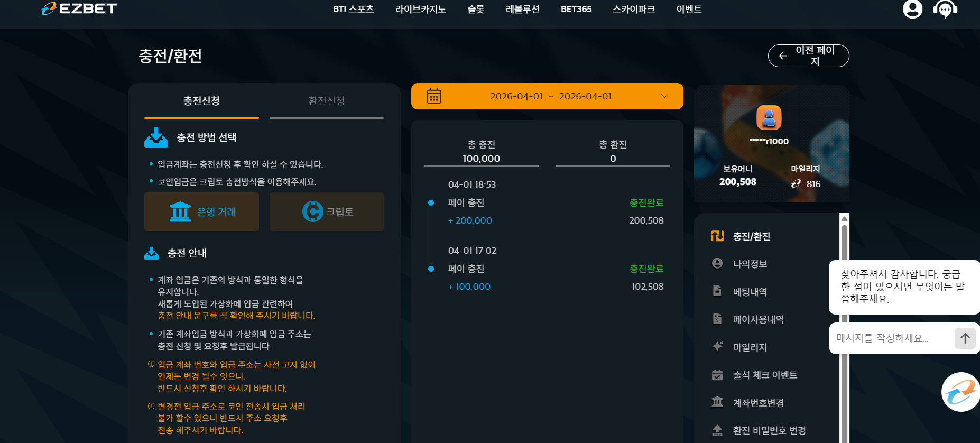Click the sidebar menu scrollbar
980x443 pixels.
coord(845,328)
